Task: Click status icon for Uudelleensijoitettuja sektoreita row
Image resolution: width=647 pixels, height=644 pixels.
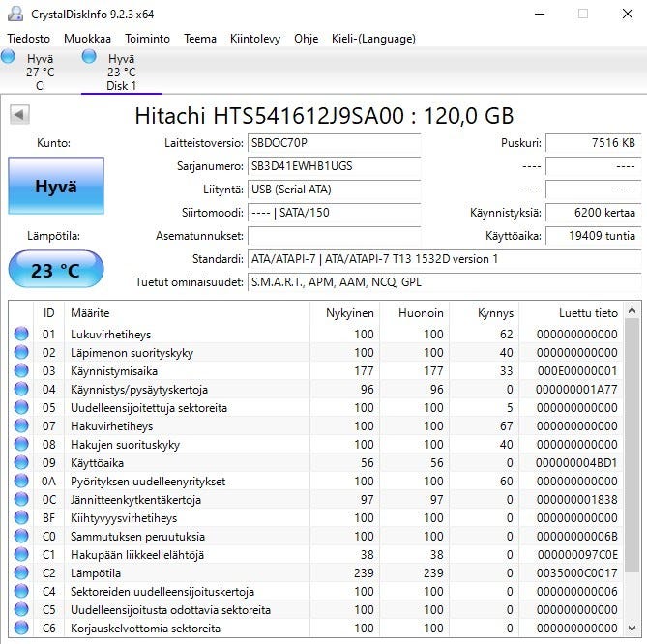Action: (x=21, y=407)
